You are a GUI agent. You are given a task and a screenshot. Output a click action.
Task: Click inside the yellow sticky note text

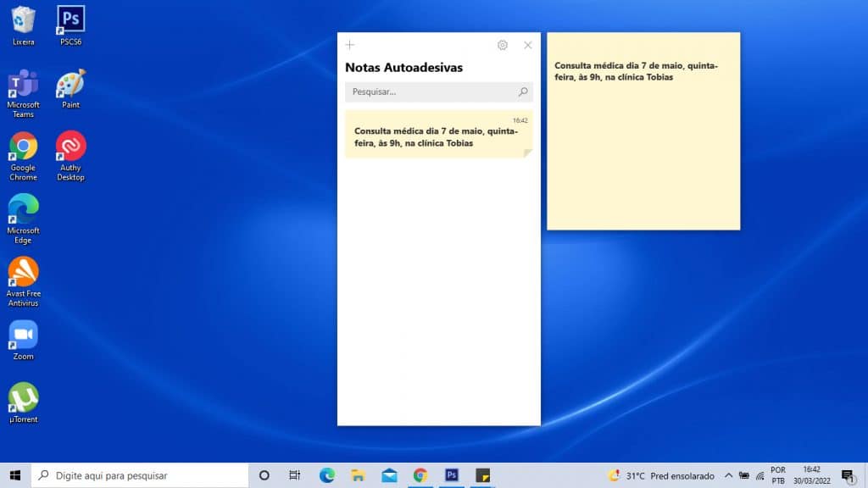tap(636, 71)
